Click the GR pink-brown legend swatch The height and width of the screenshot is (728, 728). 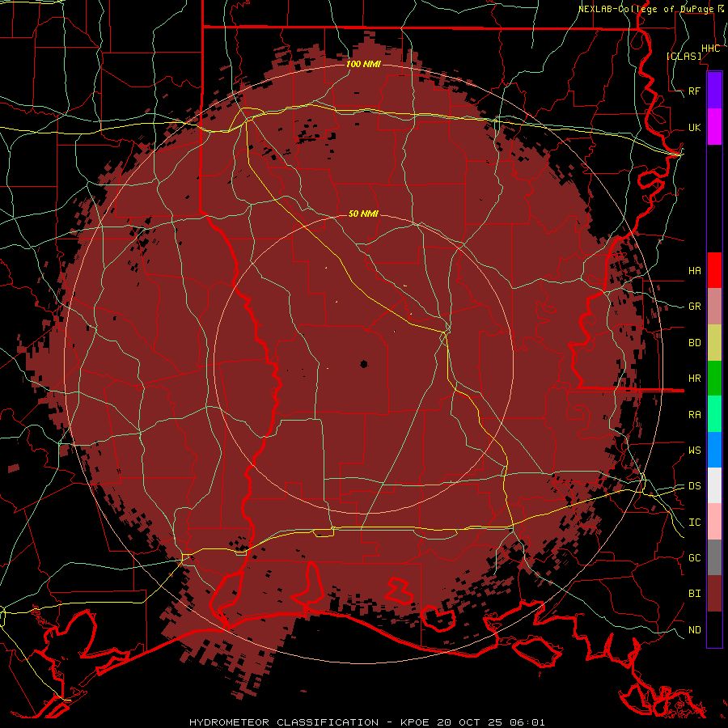714,307
